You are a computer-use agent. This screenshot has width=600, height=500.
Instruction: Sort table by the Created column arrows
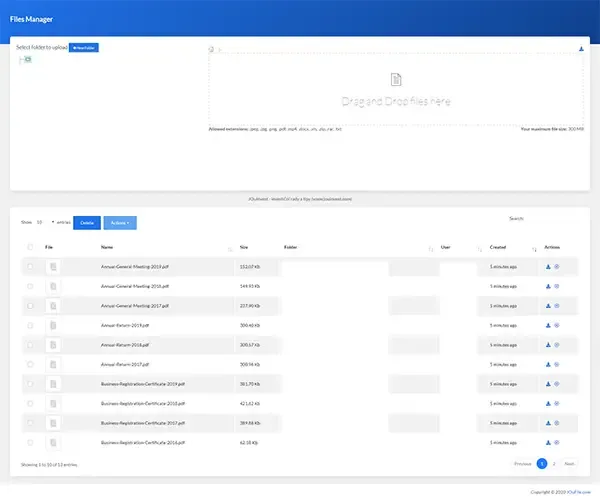(534, 249)
